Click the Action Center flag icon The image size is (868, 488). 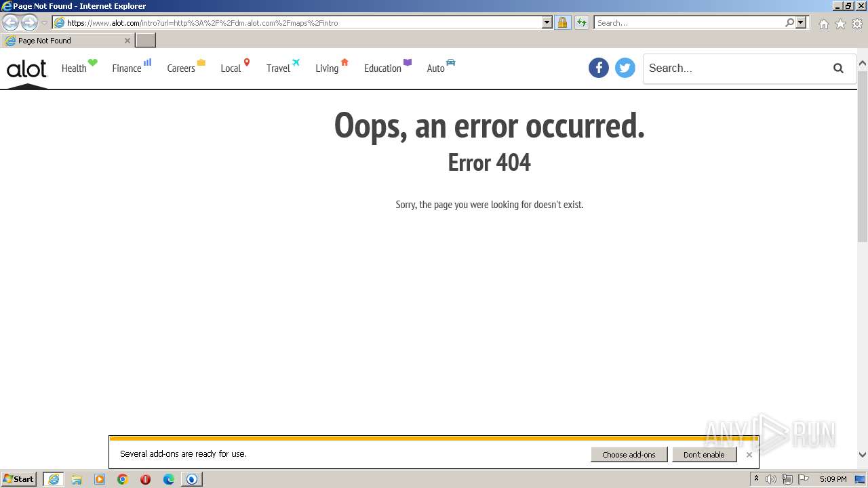coord(804,479)
